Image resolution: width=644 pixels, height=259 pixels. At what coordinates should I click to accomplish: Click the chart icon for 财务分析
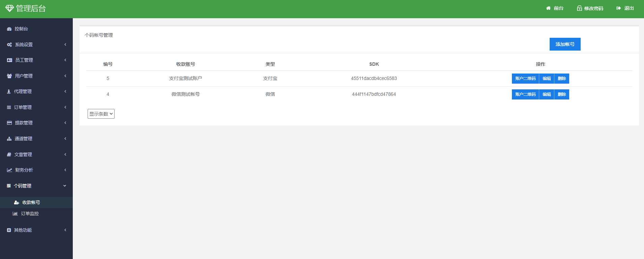(9, 170)
